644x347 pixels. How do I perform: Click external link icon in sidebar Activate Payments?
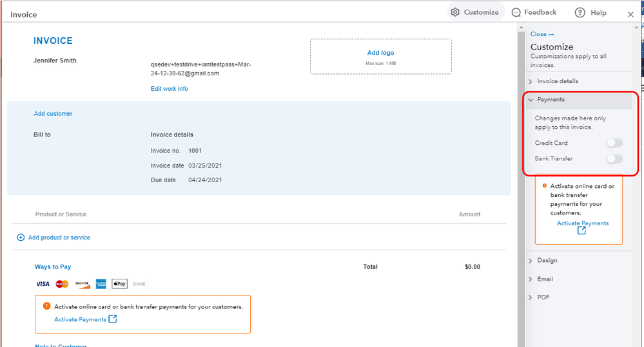click(581, 230)
